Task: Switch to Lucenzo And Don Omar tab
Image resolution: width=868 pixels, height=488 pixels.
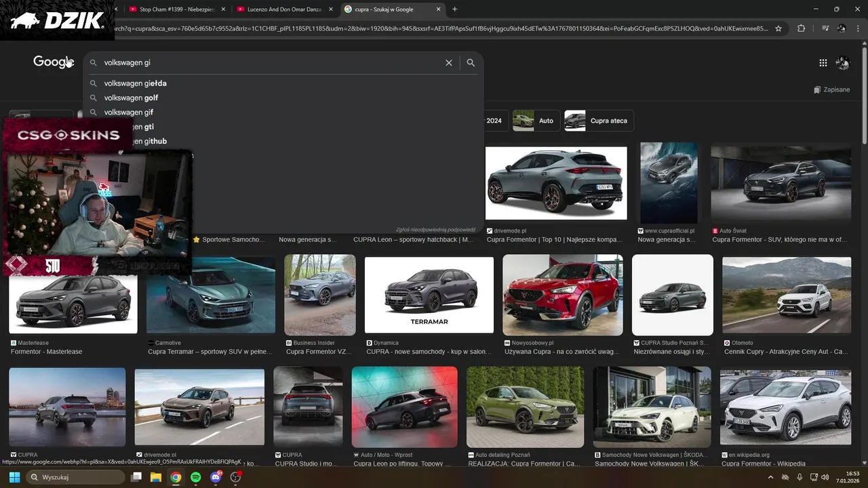Action: coord(285,9)
